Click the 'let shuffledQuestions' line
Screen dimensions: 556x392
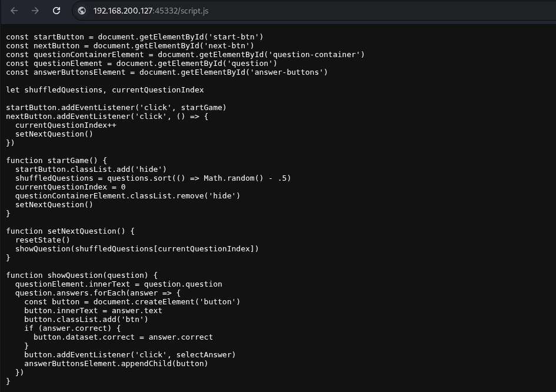pos(105,90)
